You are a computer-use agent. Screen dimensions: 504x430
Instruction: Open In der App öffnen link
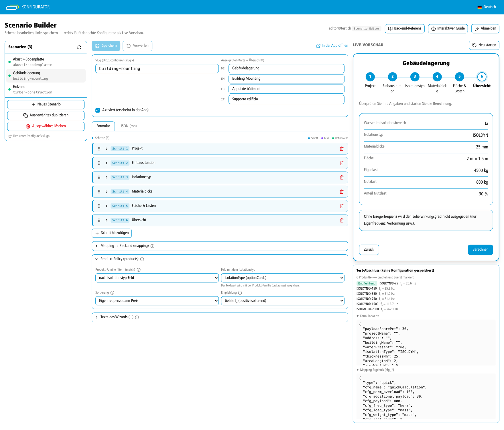coord(332,46)
